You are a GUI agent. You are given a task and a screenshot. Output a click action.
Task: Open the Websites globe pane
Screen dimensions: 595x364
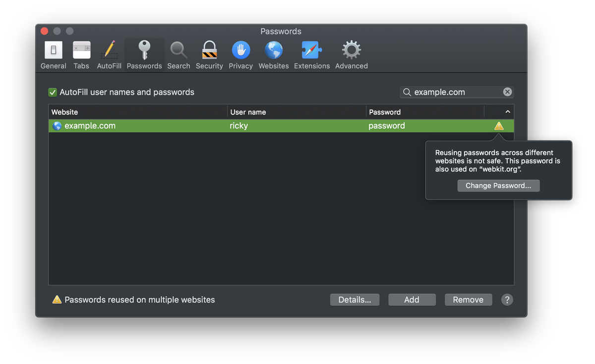click(x=274, y=55)
